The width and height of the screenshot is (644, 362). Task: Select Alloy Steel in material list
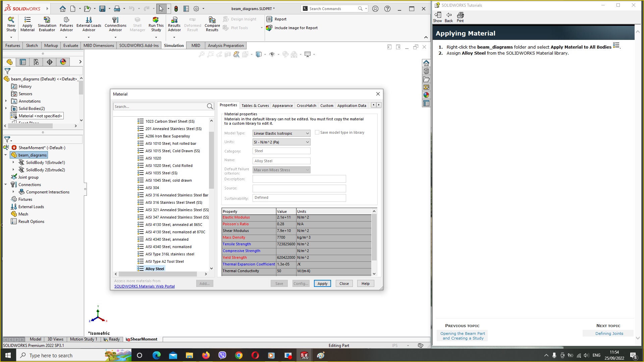tap(155, 269)
